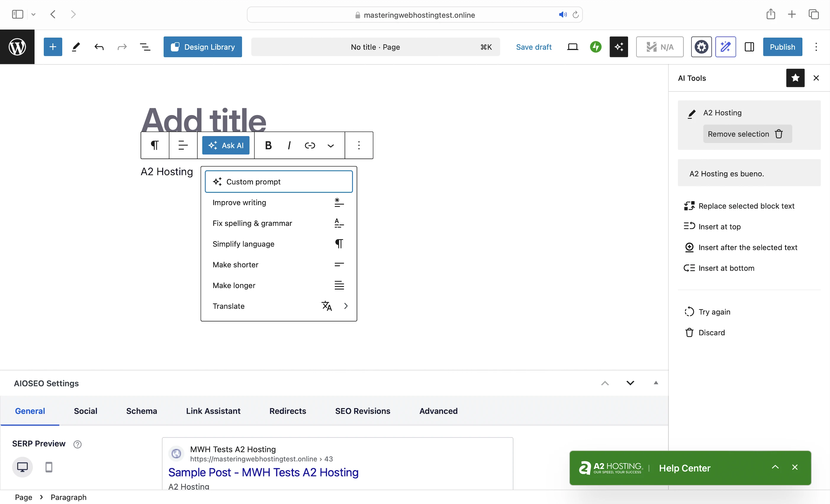
Task: Click the block inserter plus button
Action: click(x=53, y=47)
